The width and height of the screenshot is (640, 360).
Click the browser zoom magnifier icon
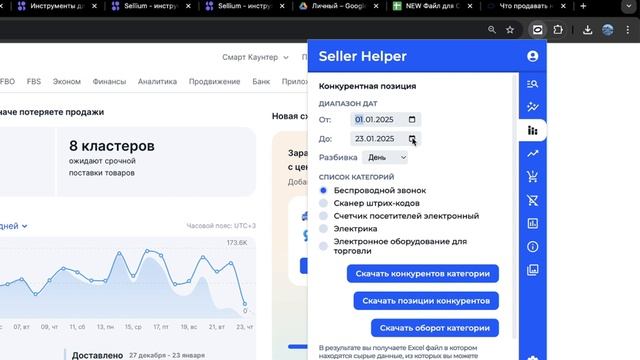[x=492, y=29]
